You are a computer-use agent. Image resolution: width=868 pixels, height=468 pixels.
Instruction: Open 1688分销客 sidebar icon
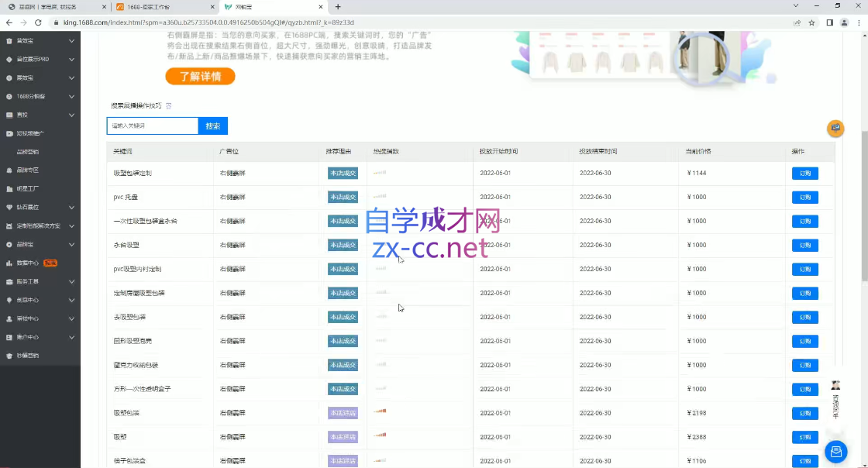(x=9, y=97)
